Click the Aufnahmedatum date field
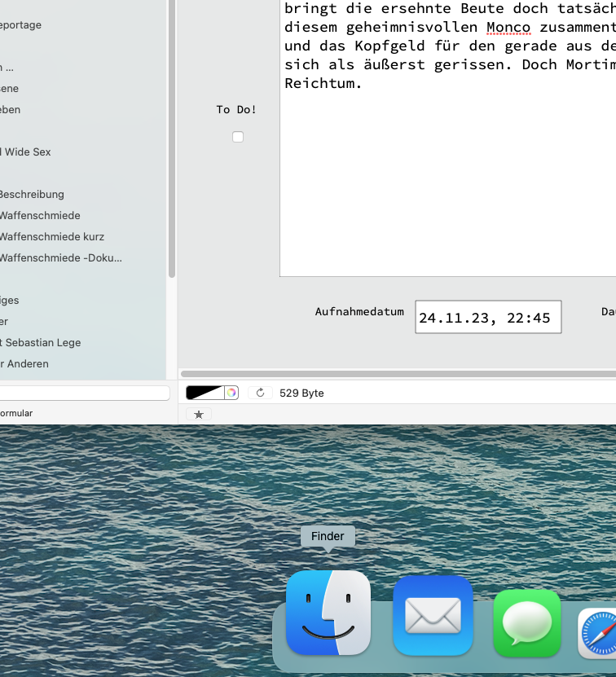The height and width of the screenshot is (677, 616). [487, 318]
